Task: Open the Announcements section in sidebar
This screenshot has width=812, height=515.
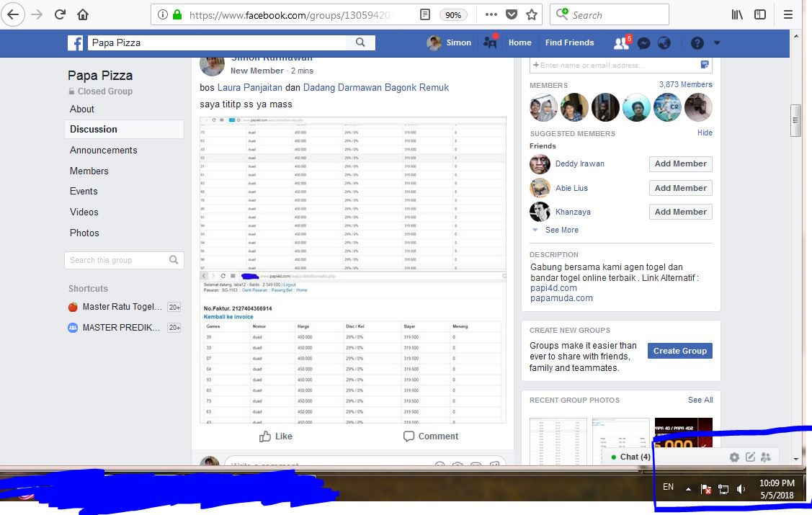Action: coord(103,150)
